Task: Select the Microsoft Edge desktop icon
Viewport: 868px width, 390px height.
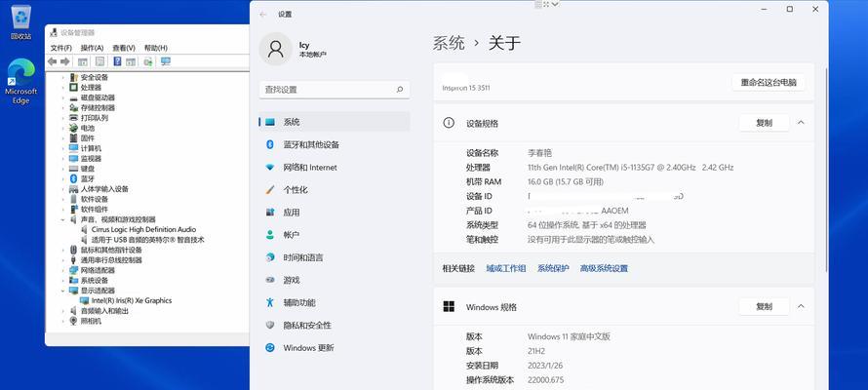Action: [21, 81]
